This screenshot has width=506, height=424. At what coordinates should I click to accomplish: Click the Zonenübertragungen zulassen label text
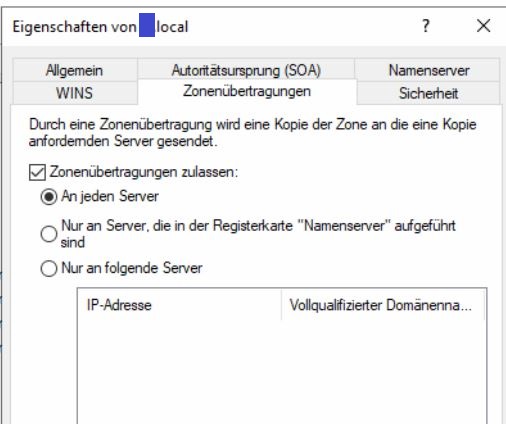coord(144,172)
